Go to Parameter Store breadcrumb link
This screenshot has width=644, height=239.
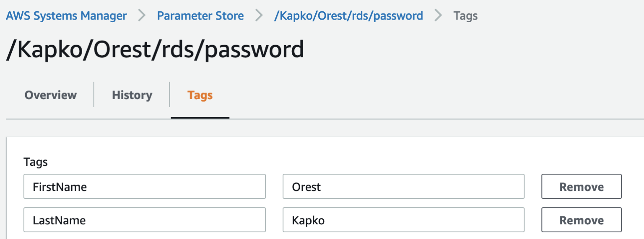click(200, 16)
